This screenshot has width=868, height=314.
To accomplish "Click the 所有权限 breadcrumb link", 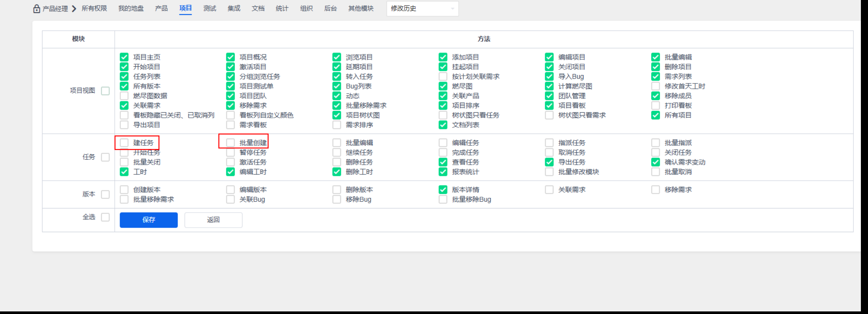I will click(x=95, y=9).
